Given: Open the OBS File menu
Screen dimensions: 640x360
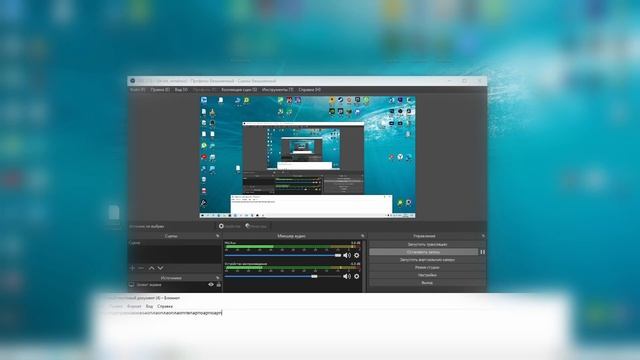Looking at the screenshot, I should [138, 89].
